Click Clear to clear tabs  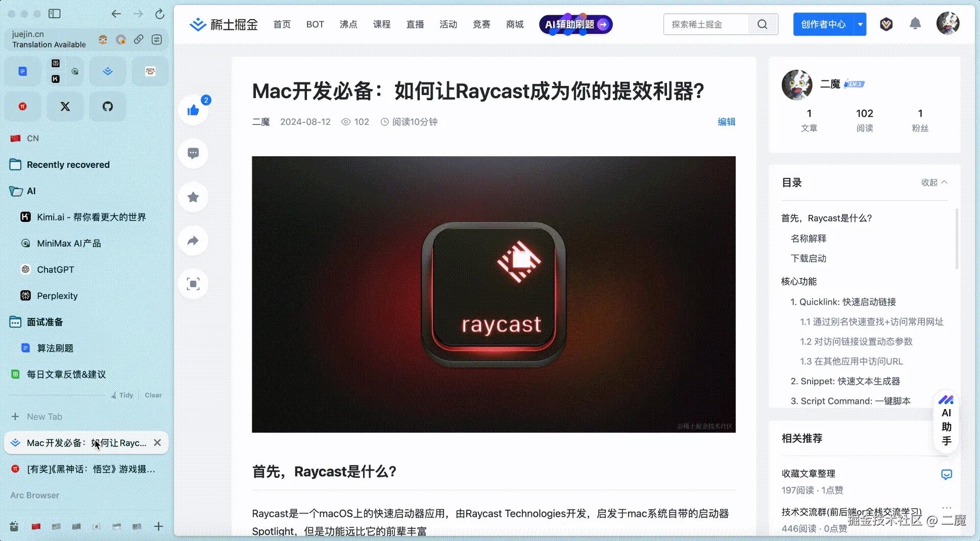tap(153, 395)
